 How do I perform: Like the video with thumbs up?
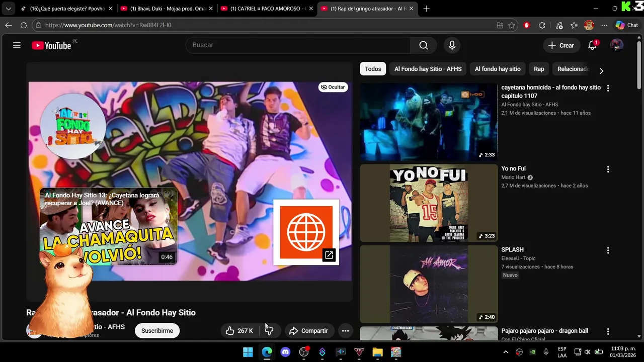239,330
